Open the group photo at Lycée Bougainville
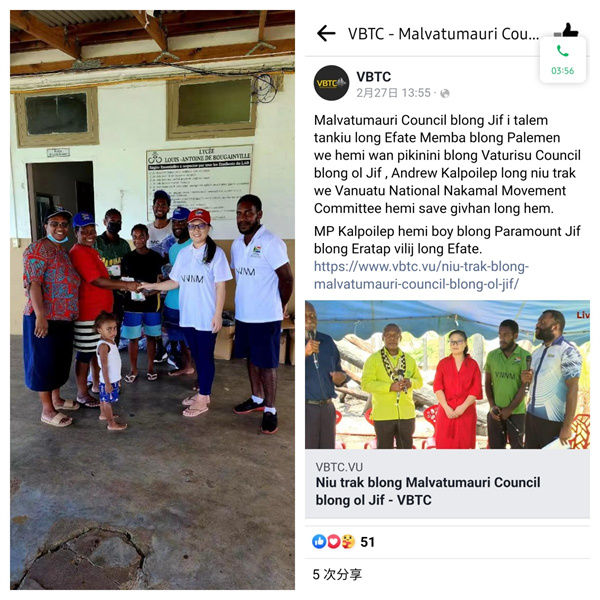Viewport: 600px width, 600px height. coord(152,300)
